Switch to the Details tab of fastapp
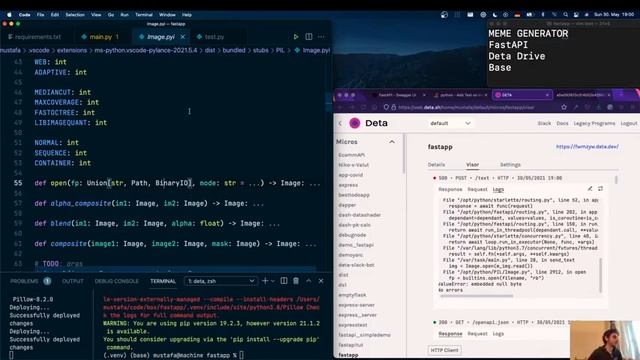Image resolution: width=640 pixels, height=360 pixels. (436, 164)
